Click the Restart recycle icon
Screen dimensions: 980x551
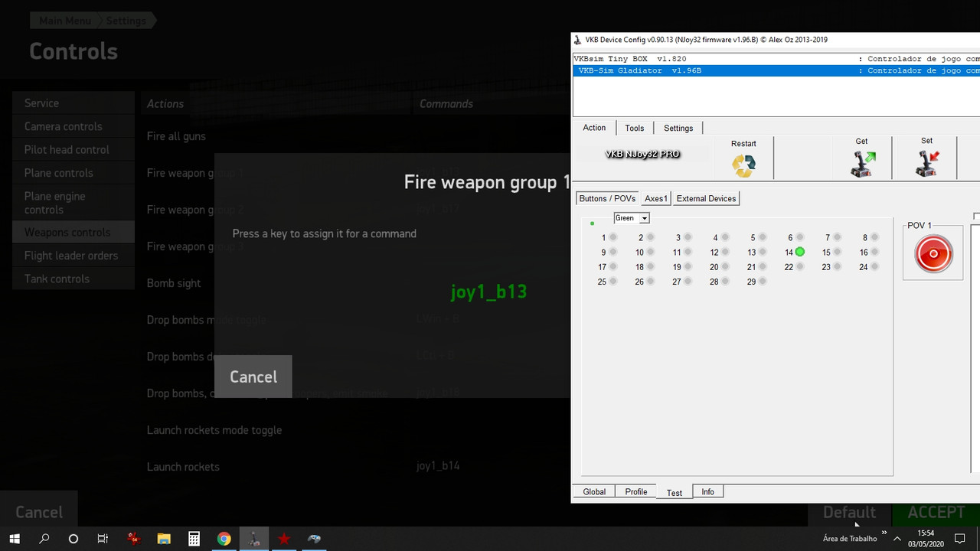(x=743, y=166)
